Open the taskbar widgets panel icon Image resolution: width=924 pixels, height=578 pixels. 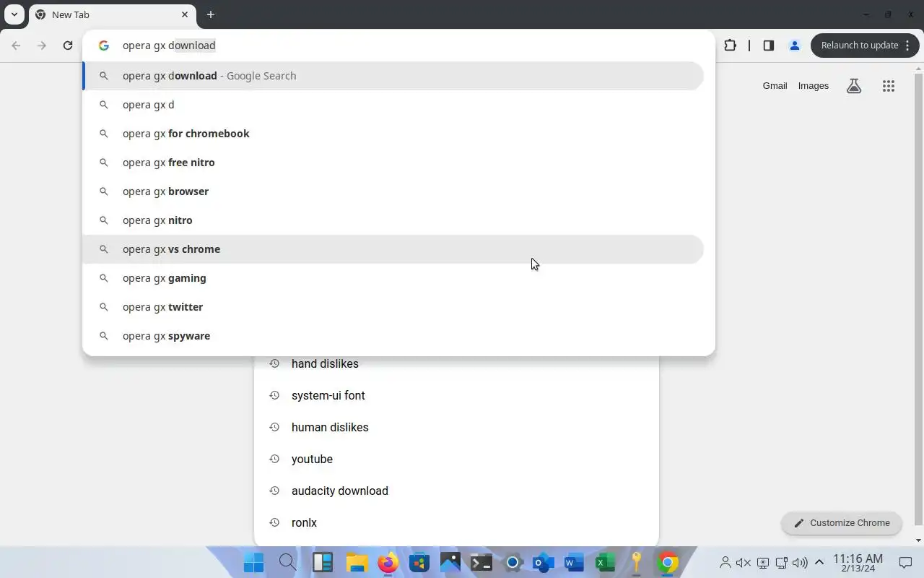point(322,563)
